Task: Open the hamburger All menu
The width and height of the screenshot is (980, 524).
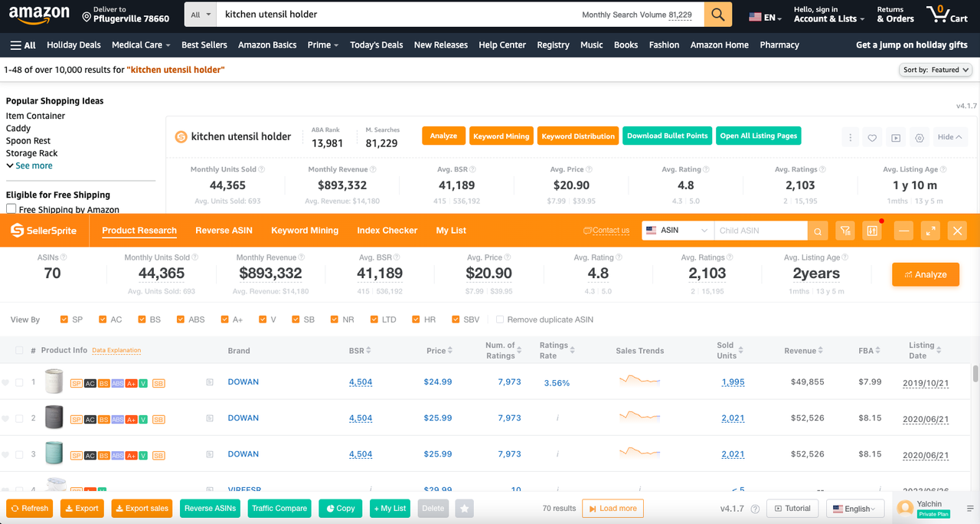Action: (x=23, y=45)
